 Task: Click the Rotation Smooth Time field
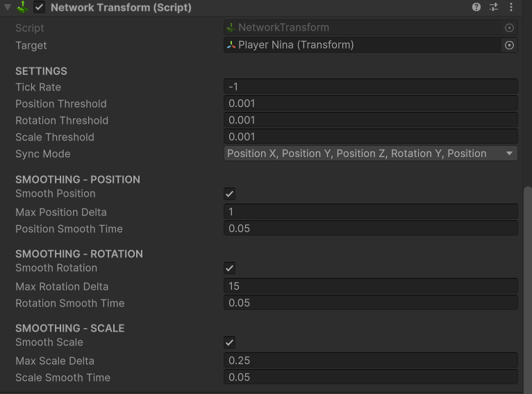point(370,303)
